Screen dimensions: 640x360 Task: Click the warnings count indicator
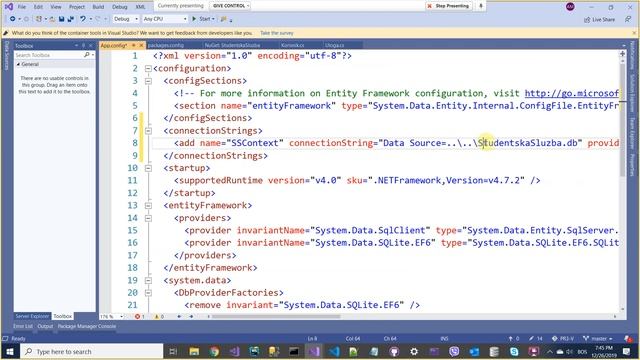[159, 317]
